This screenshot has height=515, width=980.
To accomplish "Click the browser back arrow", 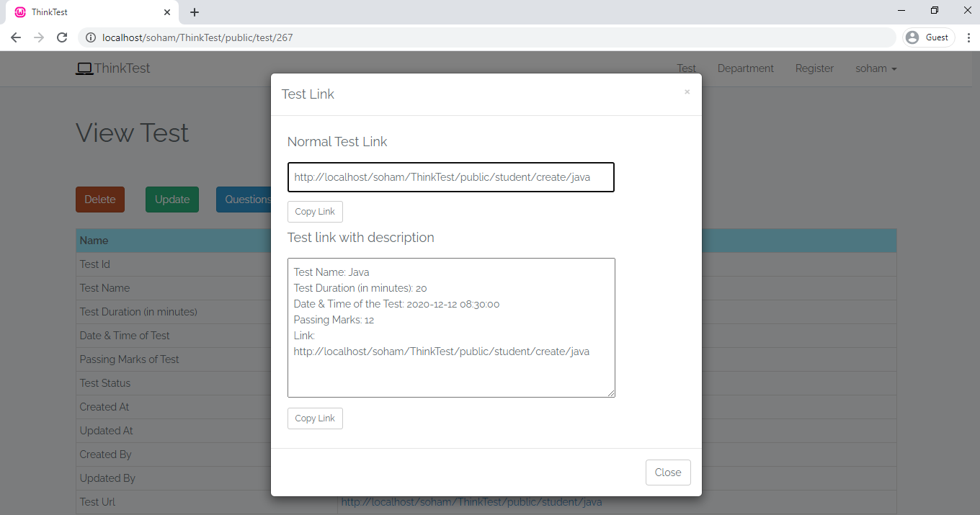I will 16,37.
